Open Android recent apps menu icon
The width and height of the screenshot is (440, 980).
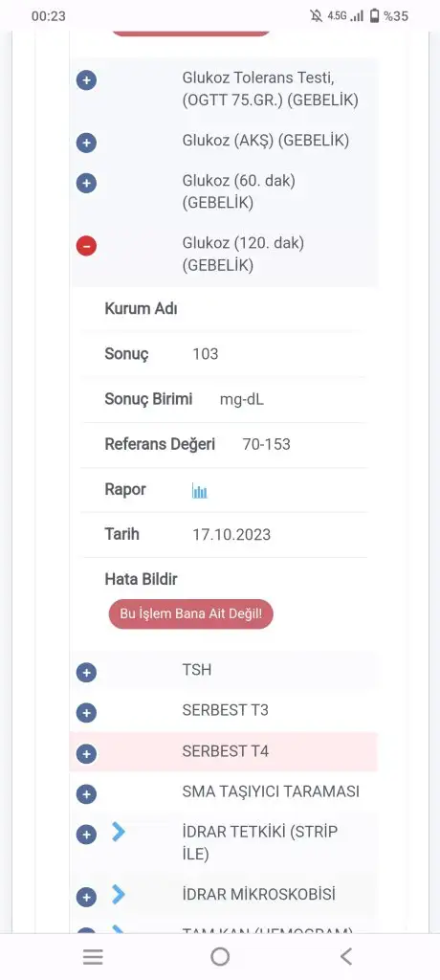click(x=93, y=957)
